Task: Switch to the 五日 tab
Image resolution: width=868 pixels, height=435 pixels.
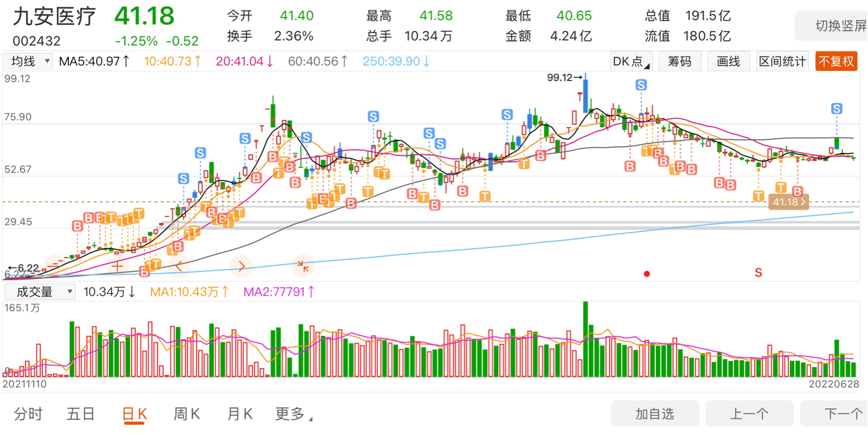Action: tap(81, 414)
